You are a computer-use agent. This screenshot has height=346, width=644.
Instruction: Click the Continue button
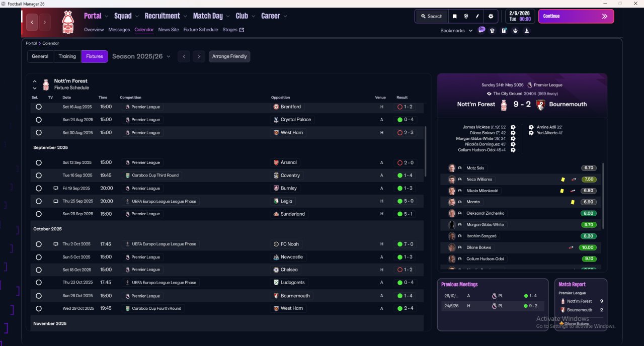pyautogui.click(x=576, y=16)
